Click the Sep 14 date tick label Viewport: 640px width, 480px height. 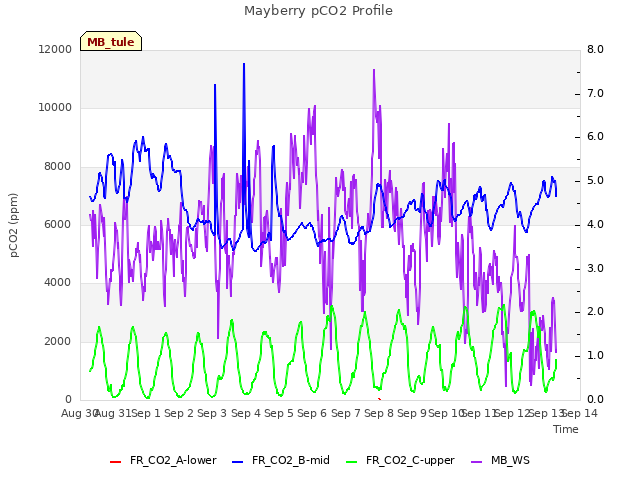pos(580,413)
